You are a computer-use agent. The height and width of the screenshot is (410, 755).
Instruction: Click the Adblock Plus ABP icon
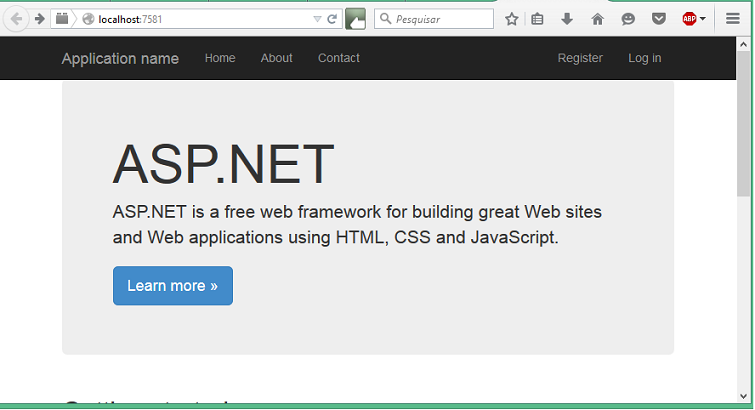point(689,19)
